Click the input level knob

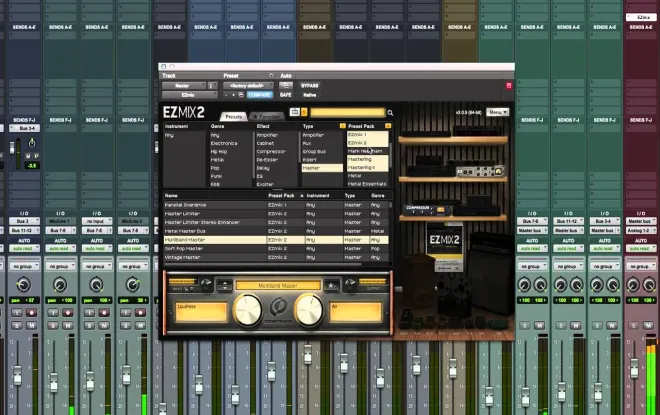click(206, 285)
